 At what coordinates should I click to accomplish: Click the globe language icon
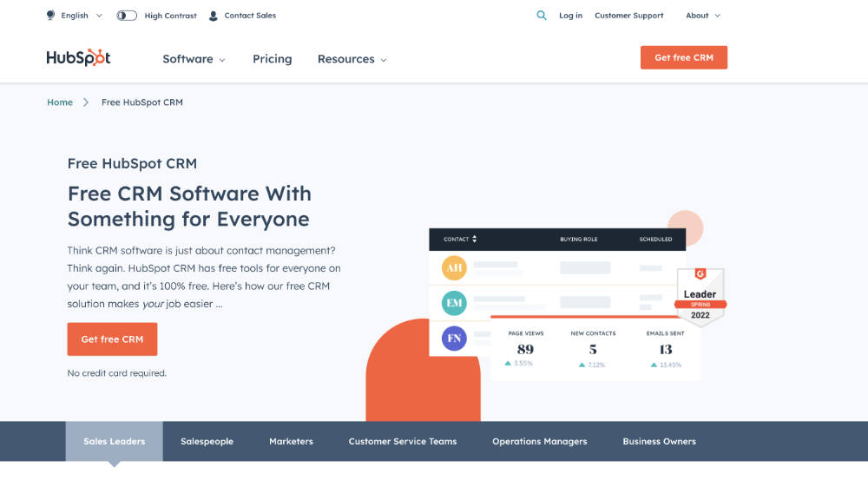pos(51,15)
